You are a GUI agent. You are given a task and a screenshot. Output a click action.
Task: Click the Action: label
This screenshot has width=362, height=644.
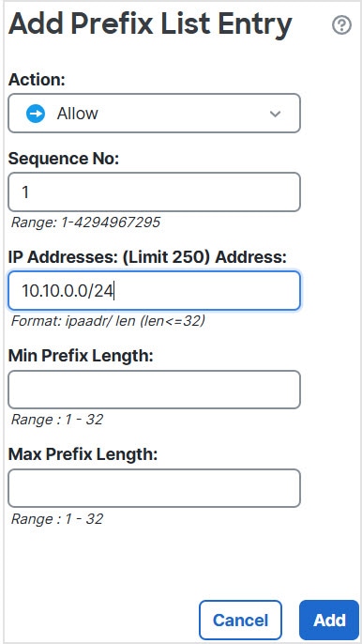[x=37, y=79]
